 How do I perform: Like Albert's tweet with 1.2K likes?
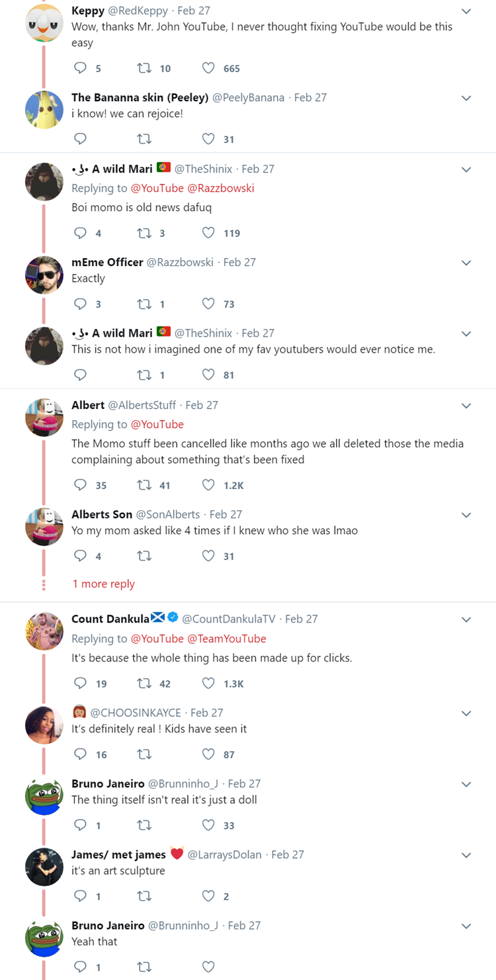[208, 485]
